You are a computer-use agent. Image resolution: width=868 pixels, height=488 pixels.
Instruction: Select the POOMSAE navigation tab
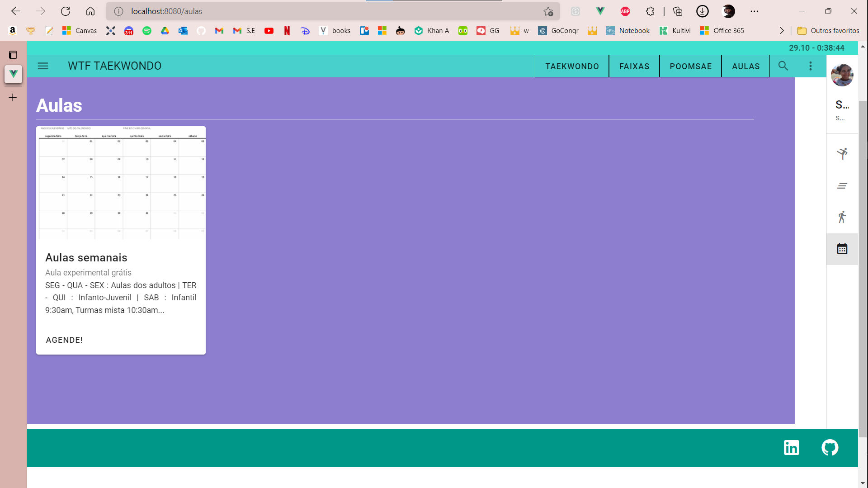(x=690, y=66)
